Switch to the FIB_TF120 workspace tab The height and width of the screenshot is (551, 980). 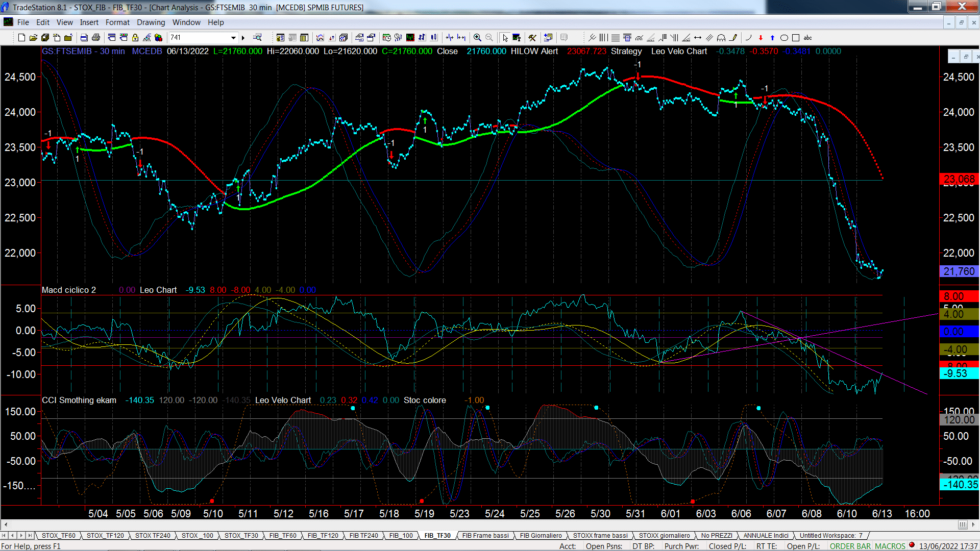pos(323,535)
